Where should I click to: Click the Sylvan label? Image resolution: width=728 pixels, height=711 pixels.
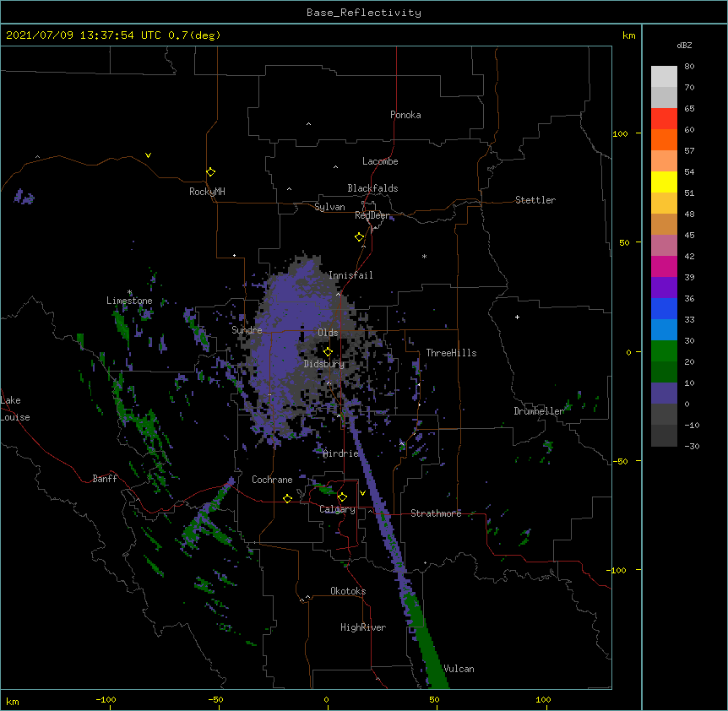329,207
